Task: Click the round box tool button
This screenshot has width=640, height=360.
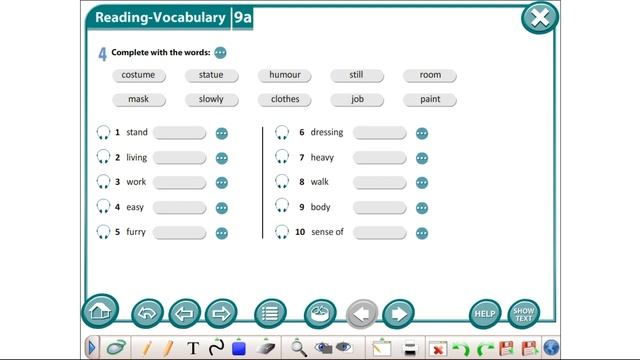Action: (320, 313)
